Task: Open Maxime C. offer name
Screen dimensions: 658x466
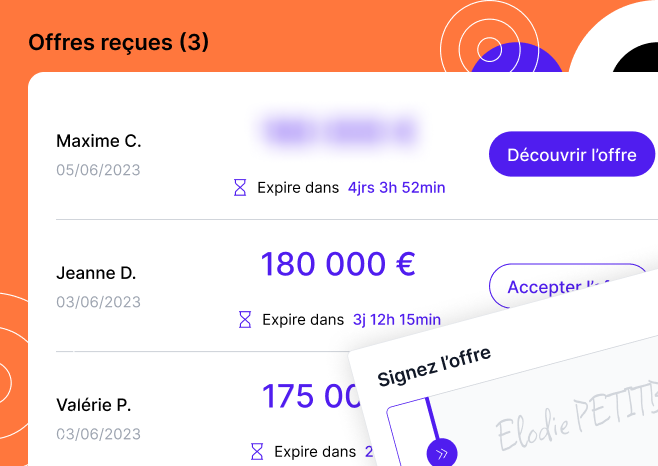Action: pos(99,141)
